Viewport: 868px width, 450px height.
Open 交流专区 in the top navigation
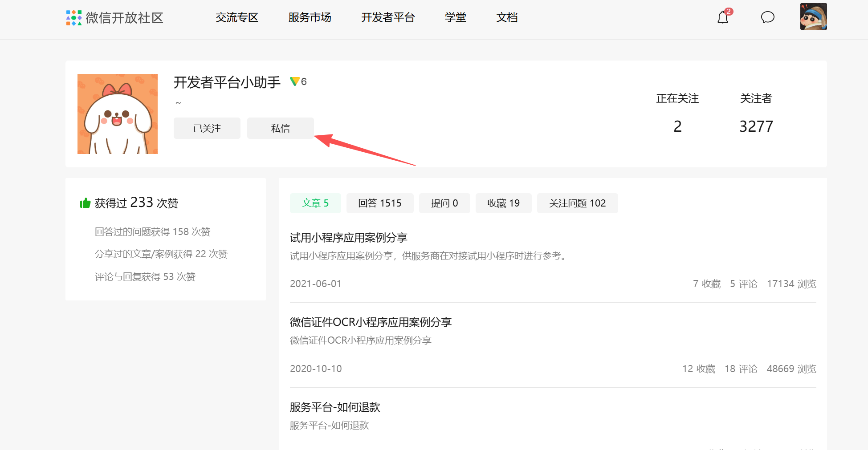[x=237, y=17]
